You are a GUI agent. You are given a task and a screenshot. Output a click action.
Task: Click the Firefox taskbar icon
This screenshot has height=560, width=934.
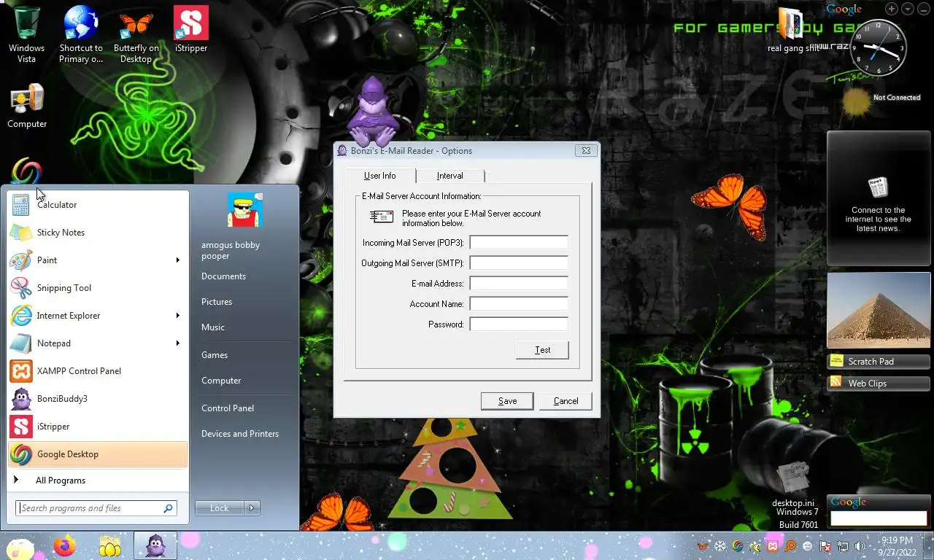tap(65, 545)
